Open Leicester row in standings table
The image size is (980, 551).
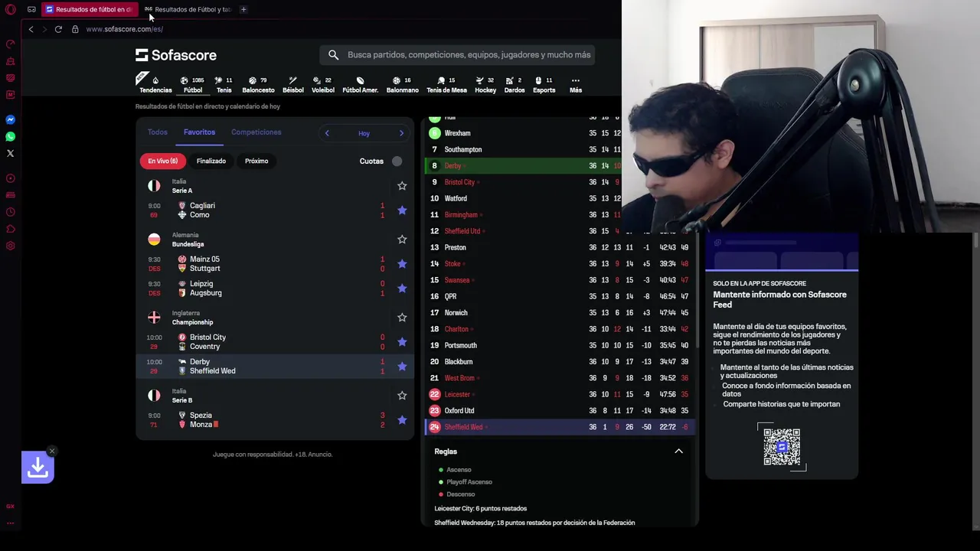pyautogui.click(x=559, y=394)
